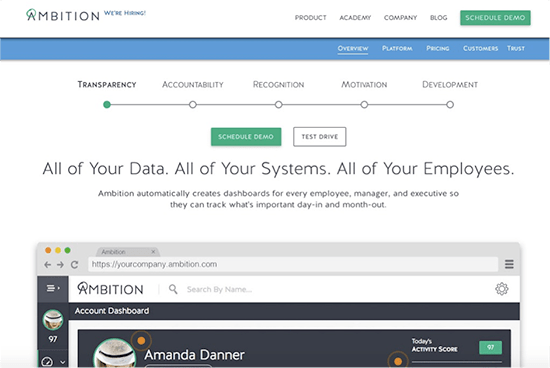Click the Amanda Danner name
Screen dimensions: 550x368
(x=194, y=355)
